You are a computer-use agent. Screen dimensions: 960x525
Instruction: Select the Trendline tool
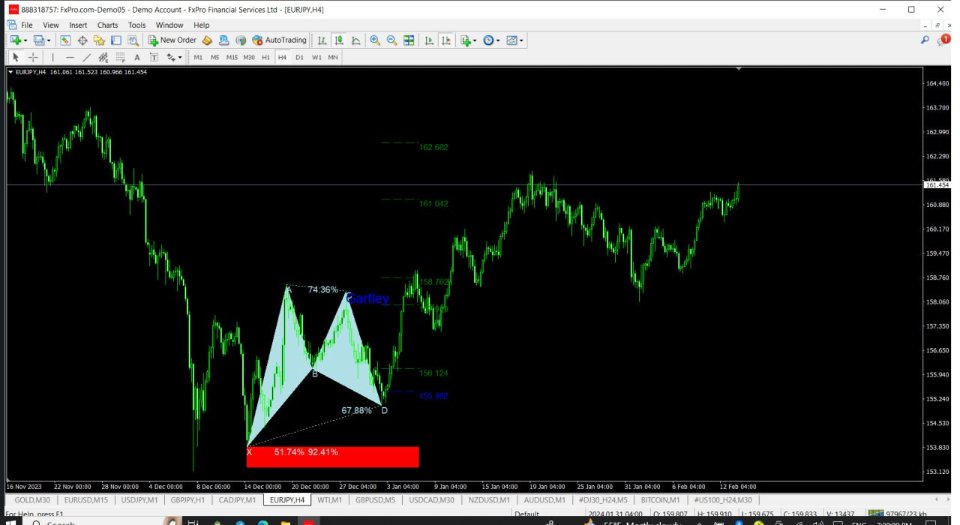click(86, 58)
